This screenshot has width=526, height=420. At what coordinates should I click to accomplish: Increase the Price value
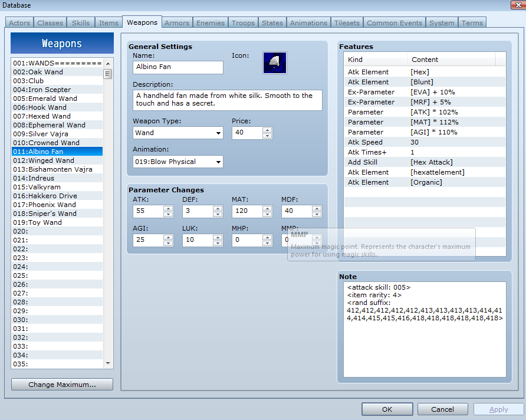pyautogui.click(x=267, y=130)
